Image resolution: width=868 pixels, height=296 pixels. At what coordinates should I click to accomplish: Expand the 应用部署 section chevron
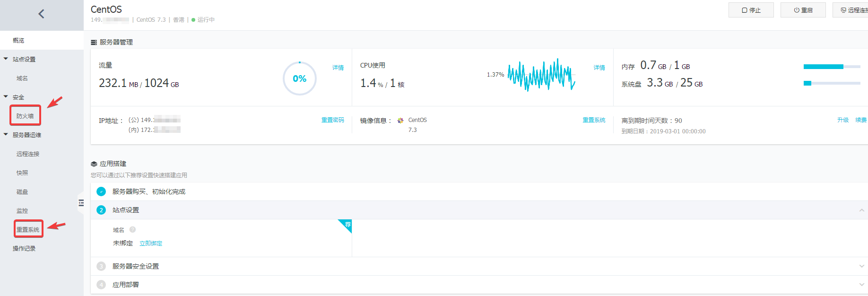point(861,285)
